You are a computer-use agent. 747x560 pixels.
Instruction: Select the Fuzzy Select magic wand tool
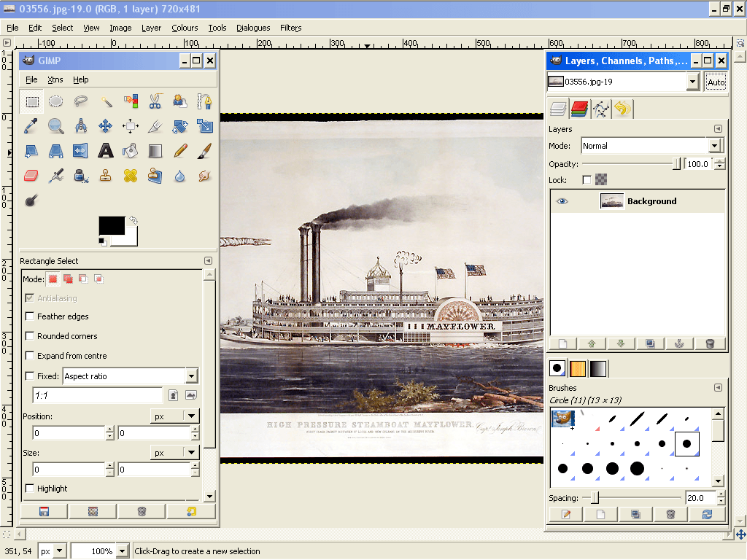click(x=106, y=101)
